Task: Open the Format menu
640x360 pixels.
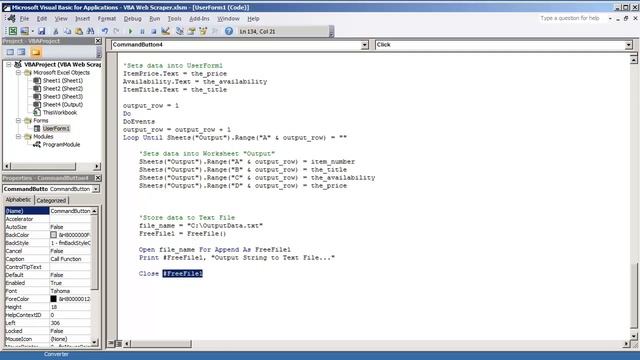Action: 107,18
